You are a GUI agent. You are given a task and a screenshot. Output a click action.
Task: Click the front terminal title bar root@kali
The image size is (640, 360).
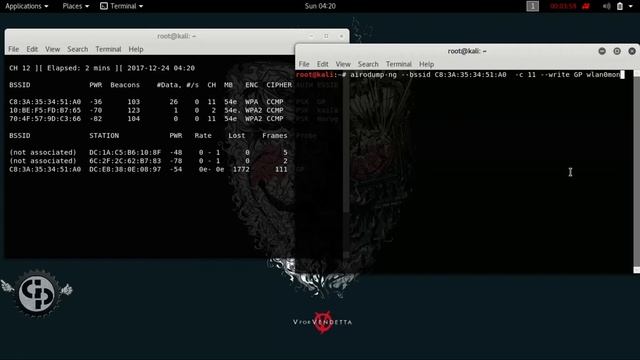[467, 51]
